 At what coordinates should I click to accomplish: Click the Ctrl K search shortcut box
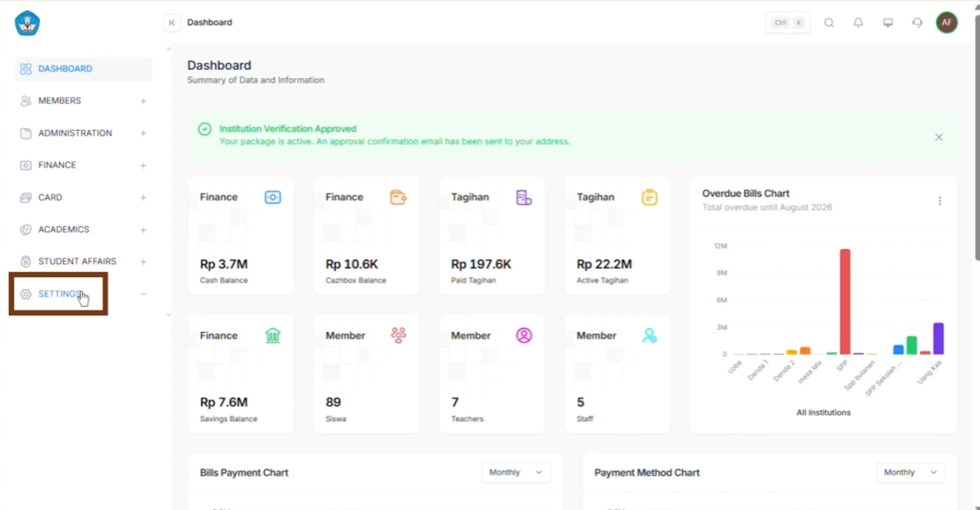point(788,23)
